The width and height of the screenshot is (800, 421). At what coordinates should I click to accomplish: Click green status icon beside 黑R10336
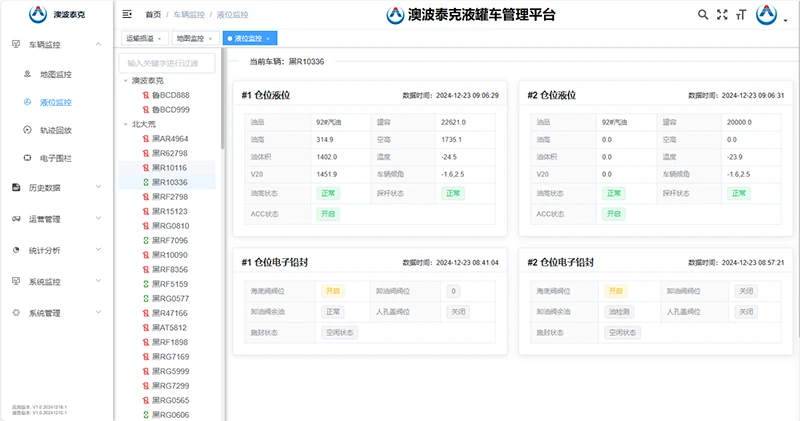[x=146, y=182]
